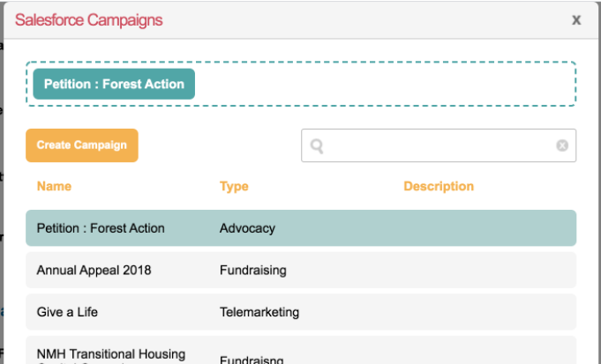Click the magnifier search icon
This screenshot has width=601, height=364.
(317, 146)
